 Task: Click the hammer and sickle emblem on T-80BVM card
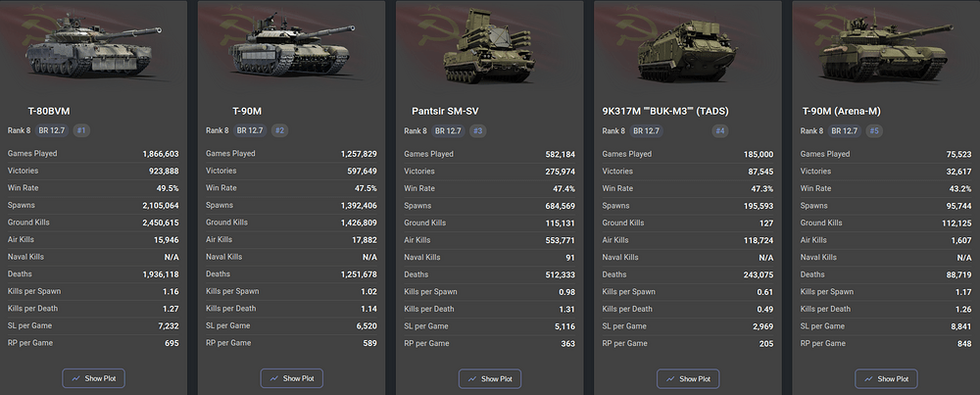(35, 30)
